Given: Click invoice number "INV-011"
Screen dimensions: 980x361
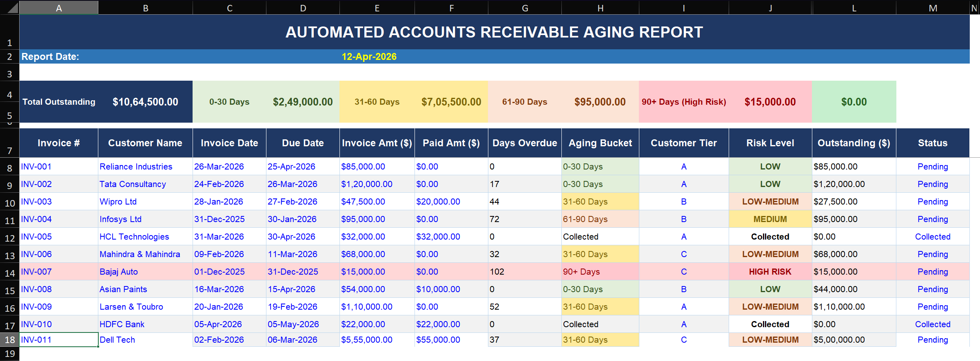Looking at the screenshot, I should point(36,340).
